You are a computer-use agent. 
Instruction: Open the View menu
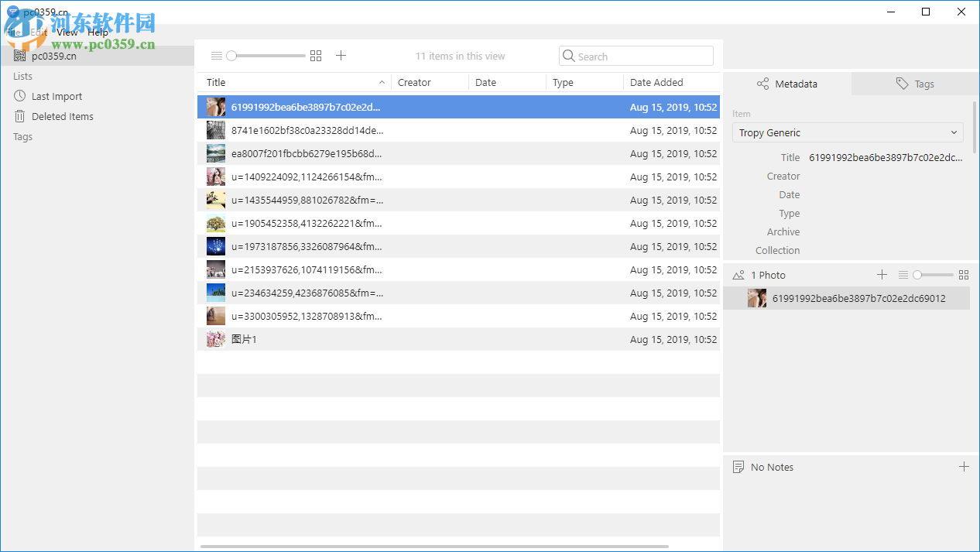pos(67,33)
